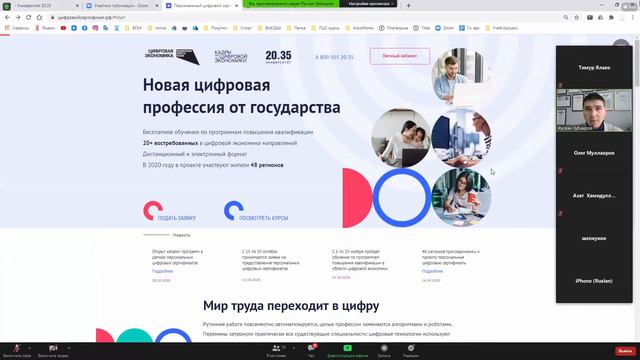This screenshot has width=640, height=360.
Task: Open the browser home page icon
Action: point(39,18)
